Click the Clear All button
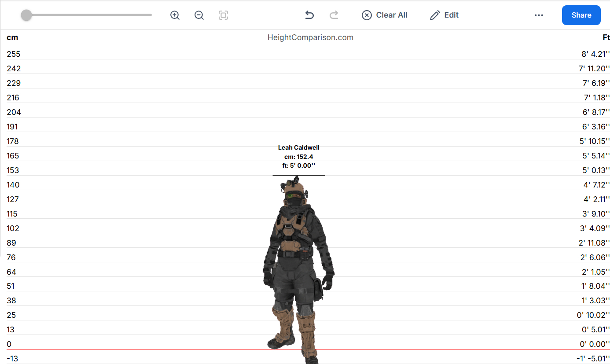The width and height of the screenshot is (610, 364). 385,15
